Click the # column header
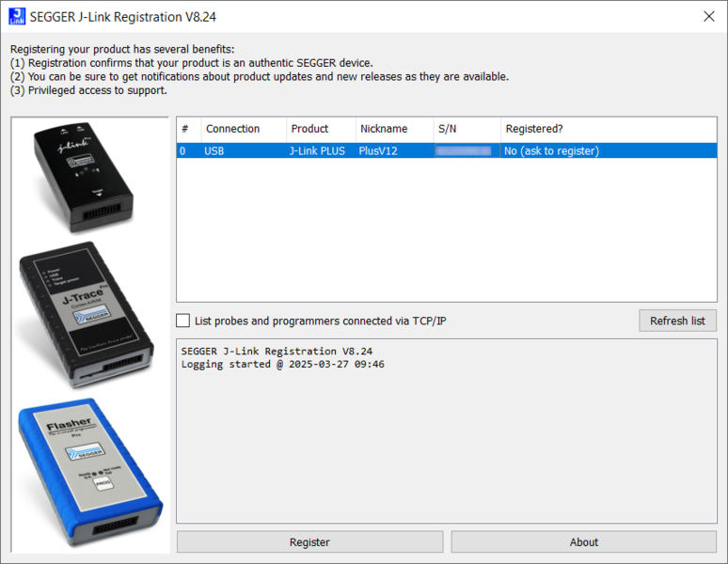 coord(185,129)
